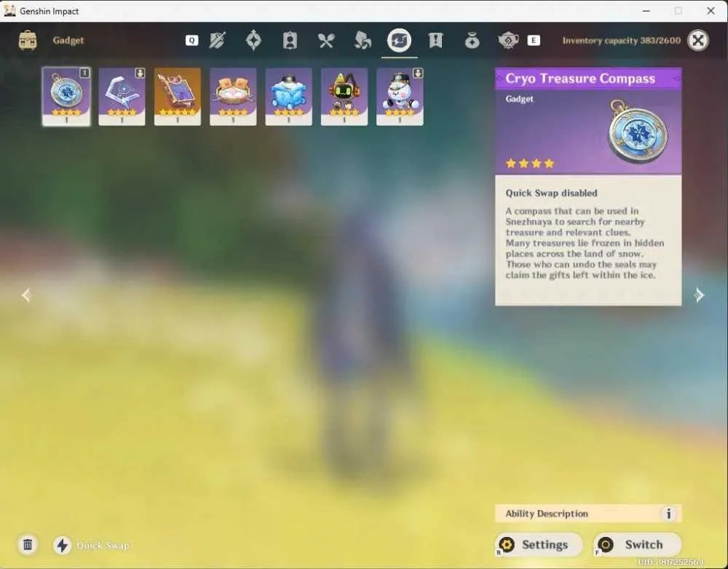Open gadget Settings button
This screenshot has width=728, height=569.
point(539,544)
